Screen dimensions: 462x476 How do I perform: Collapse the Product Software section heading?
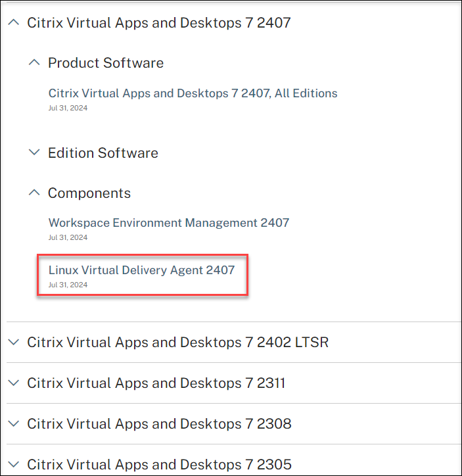[106, 63]
